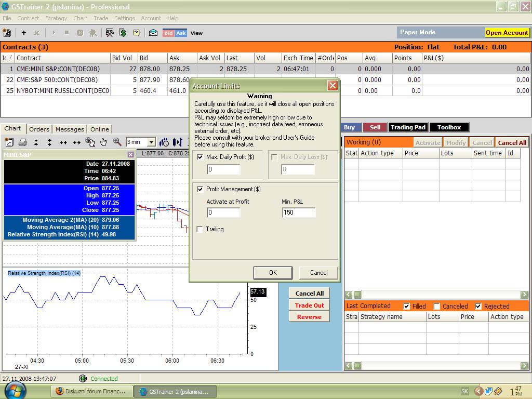Tick the Canceled filter checkbox
The height and width of the screenshot is (399, 532).
tap(437, 307)
